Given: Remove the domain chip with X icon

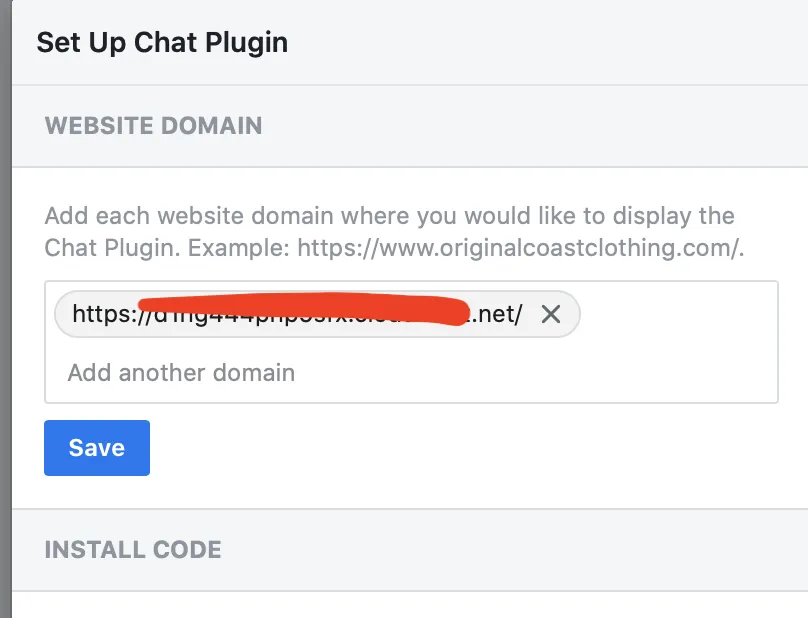Looking at the screenshot, I should pos(550,314).
